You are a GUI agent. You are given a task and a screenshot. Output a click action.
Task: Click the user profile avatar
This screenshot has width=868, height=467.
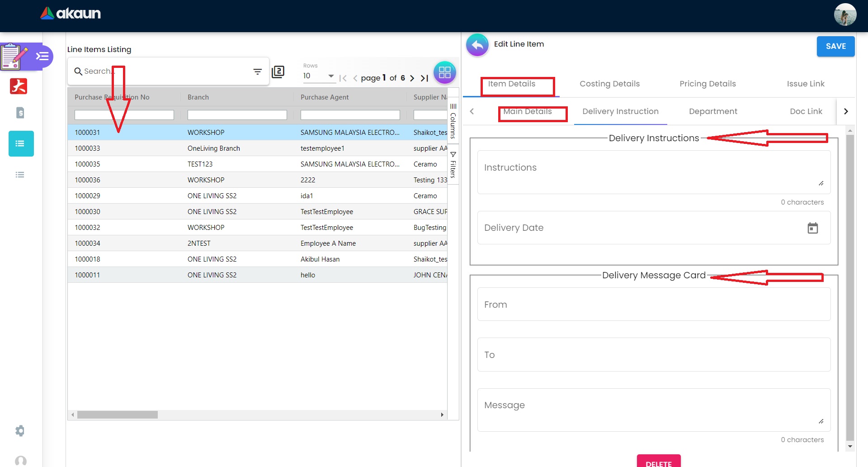tap(844, 15)
